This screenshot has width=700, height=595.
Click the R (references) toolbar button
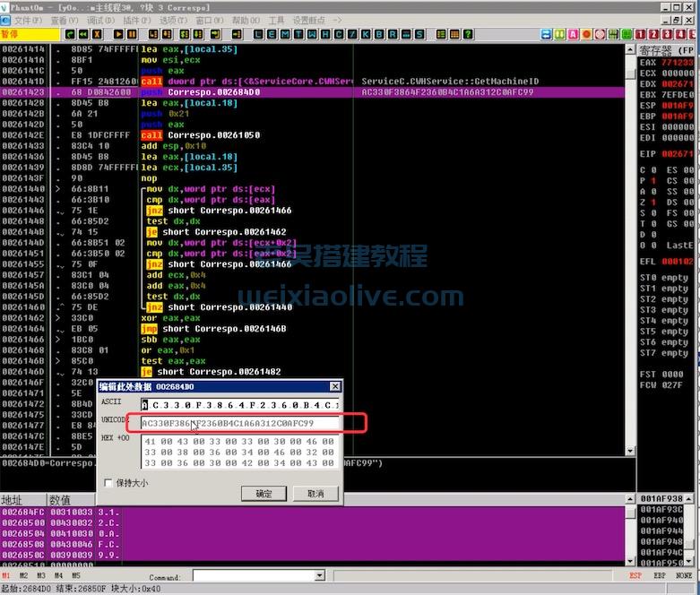(x=393, y=34)
